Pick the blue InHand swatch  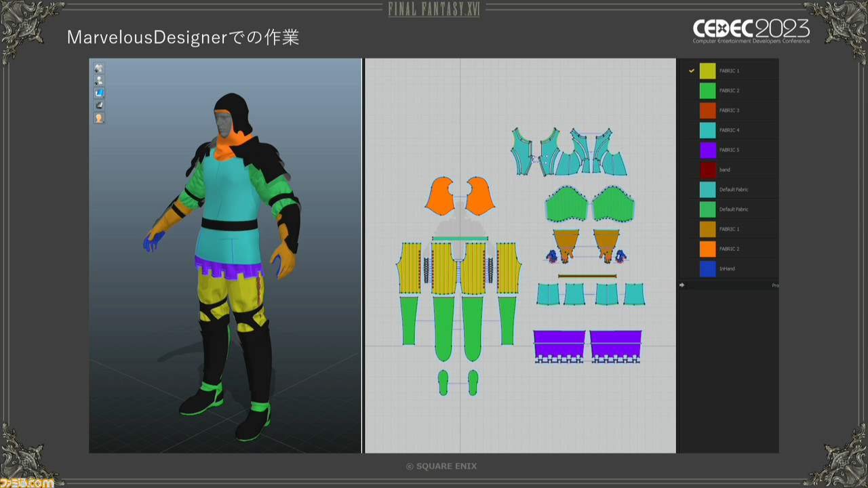click(x=708, y=268)
